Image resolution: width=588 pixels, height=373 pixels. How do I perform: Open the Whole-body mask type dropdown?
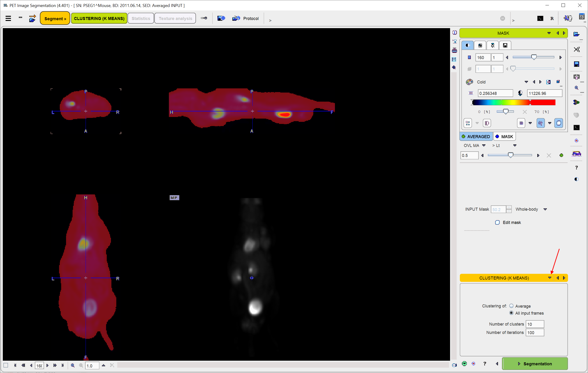[x=545, y=210]
